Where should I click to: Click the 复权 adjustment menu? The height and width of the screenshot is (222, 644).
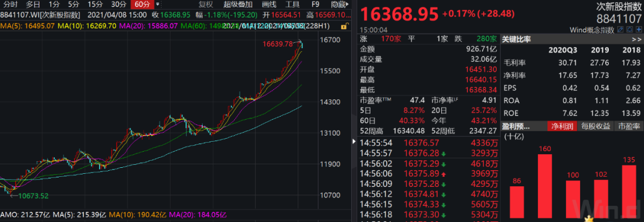[x=206, y=5]
